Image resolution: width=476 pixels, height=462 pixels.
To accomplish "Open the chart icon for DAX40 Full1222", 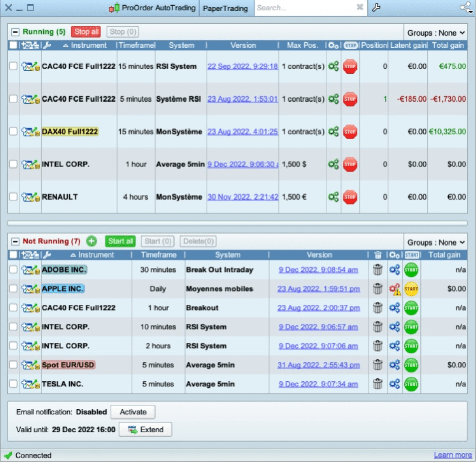I will (x=30, y=132).
